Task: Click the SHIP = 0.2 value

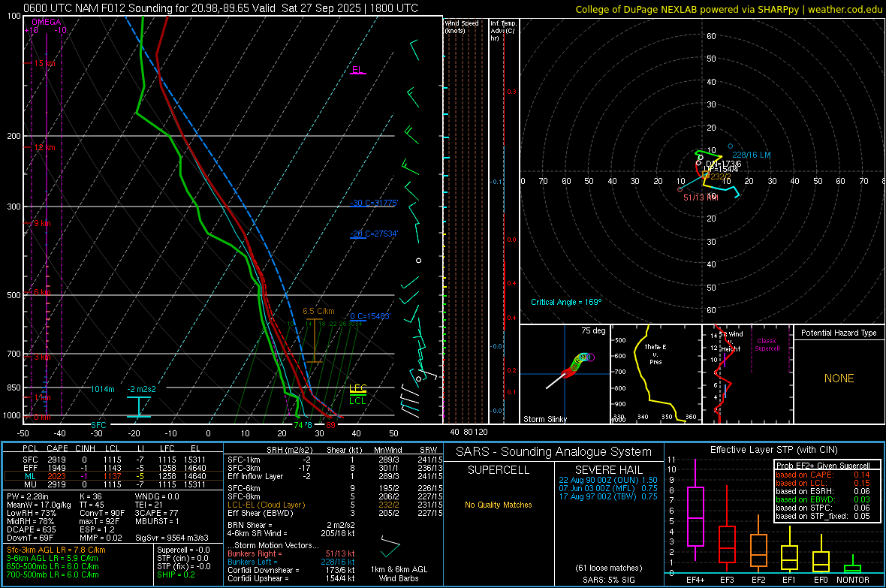Action: pos(176,574)
